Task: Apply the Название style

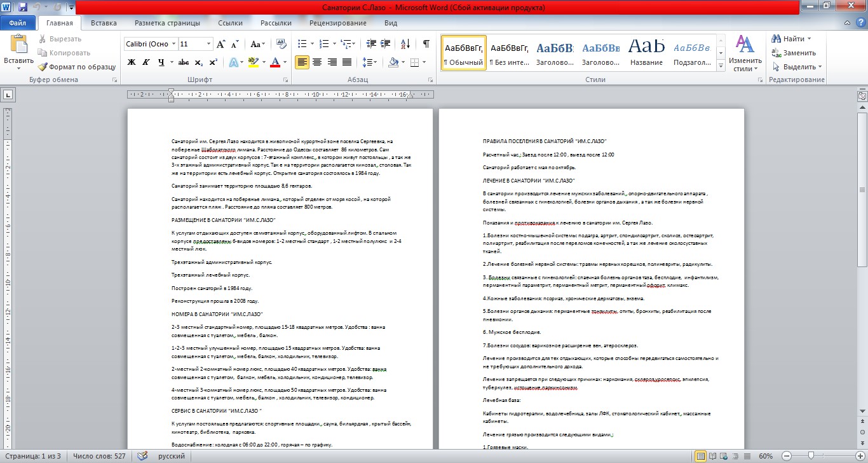Action: 646,53
